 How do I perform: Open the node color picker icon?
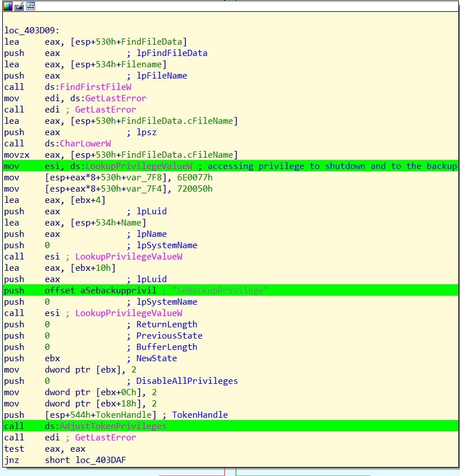(7, 6)
